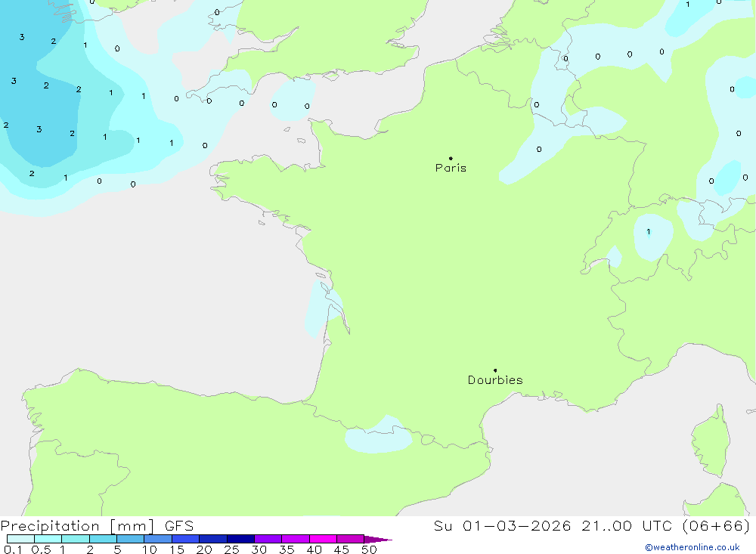Click the purple above-50 legend arrow tip
756x554 pixels.
[x=378, y=540]
